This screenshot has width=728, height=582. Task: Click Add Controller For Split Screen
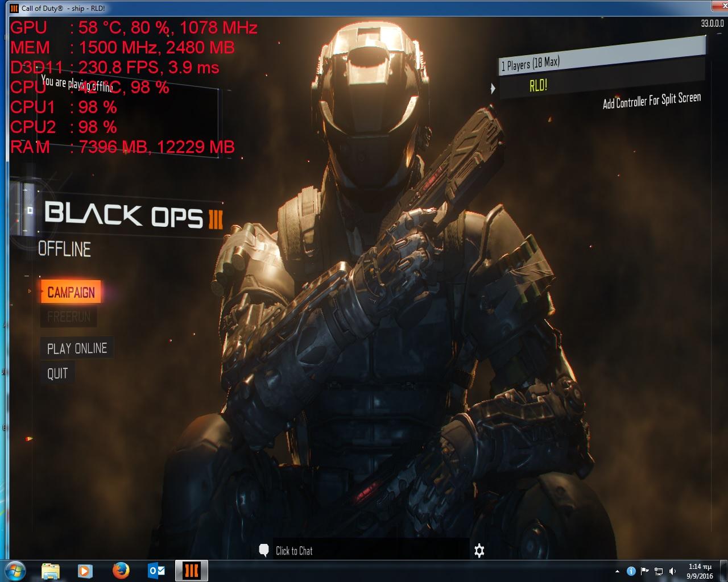pyautogui.click(x=652, y=101)
